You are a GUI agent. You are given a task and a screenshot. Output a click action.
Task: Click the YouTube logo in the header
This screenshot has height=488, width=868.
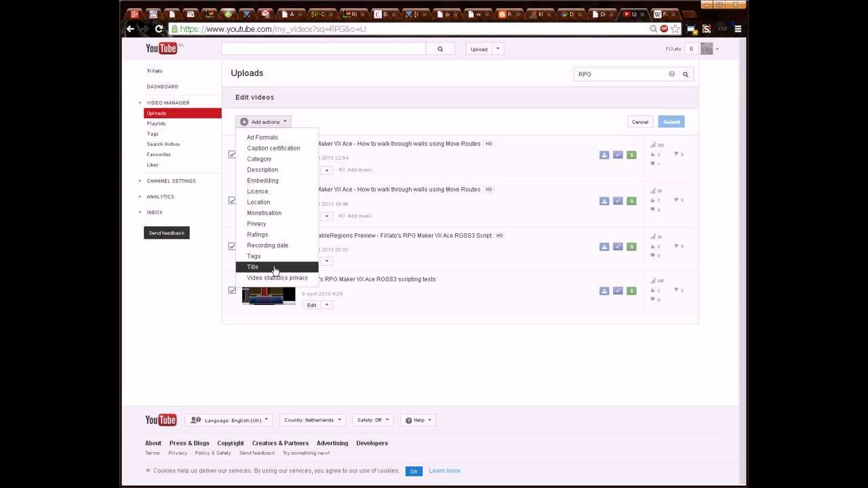coord(161,48)
